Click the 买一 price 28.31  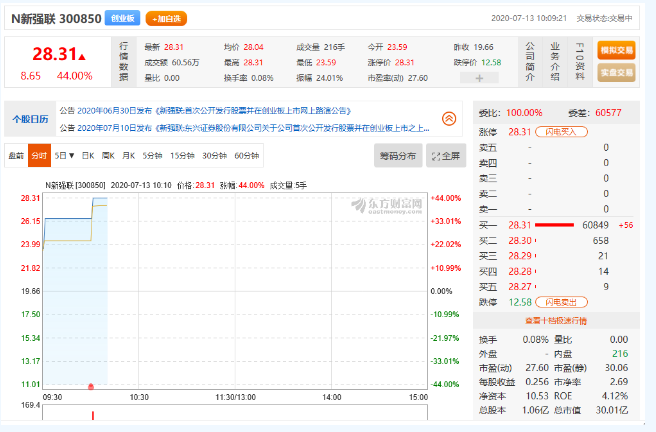pyautogui.click(x=520, y=225)
